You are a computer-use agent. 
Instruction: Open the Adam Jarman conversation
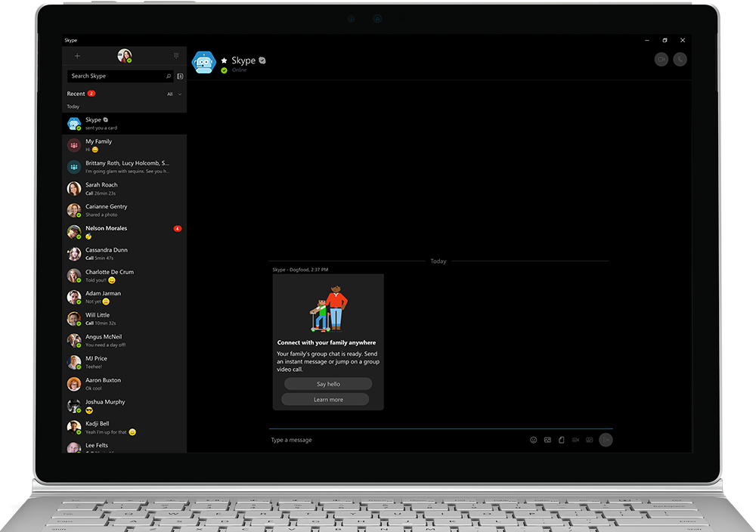coord(125,297)
